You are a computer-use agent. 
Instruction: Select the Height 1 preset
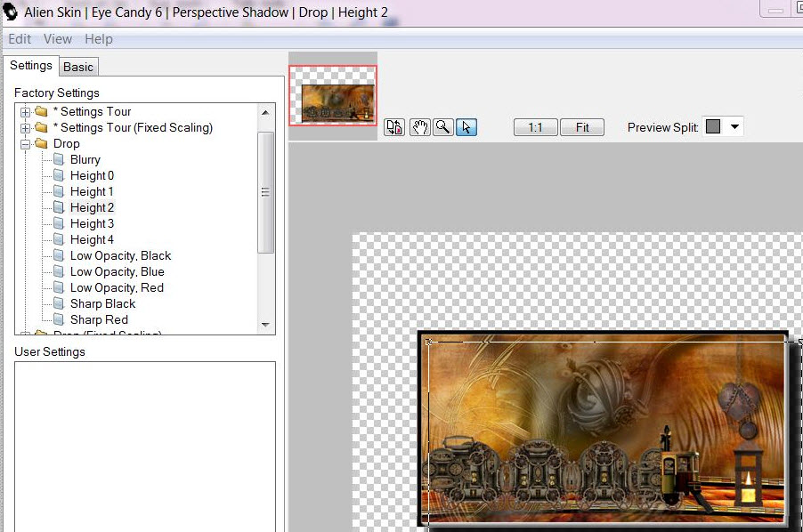tap(92, 191)
